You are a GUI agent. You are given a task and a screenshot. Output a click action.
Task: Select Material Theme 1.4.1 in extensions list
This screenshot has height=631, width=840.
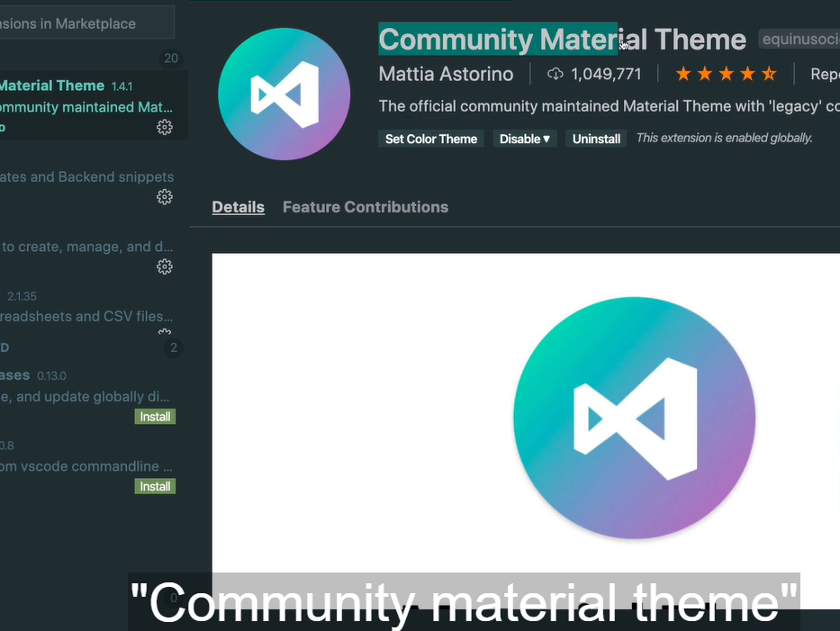tap(94, 105)
